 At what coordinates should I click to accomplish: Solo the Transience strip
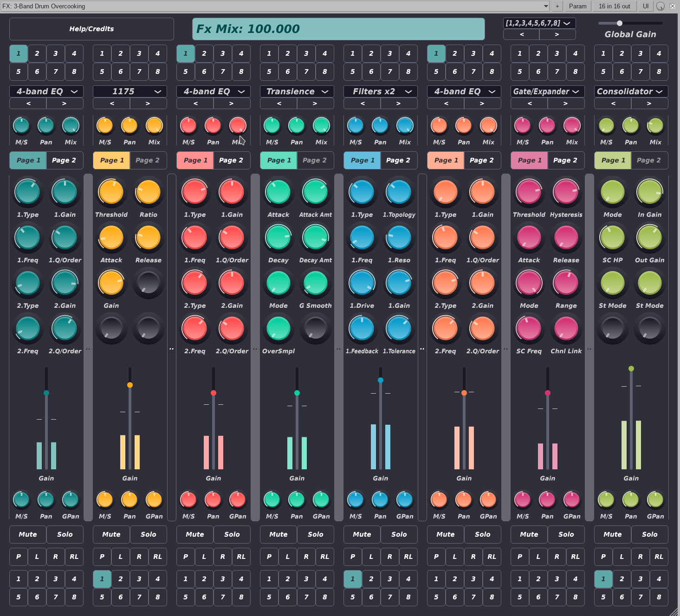click(x=315, y=534)
